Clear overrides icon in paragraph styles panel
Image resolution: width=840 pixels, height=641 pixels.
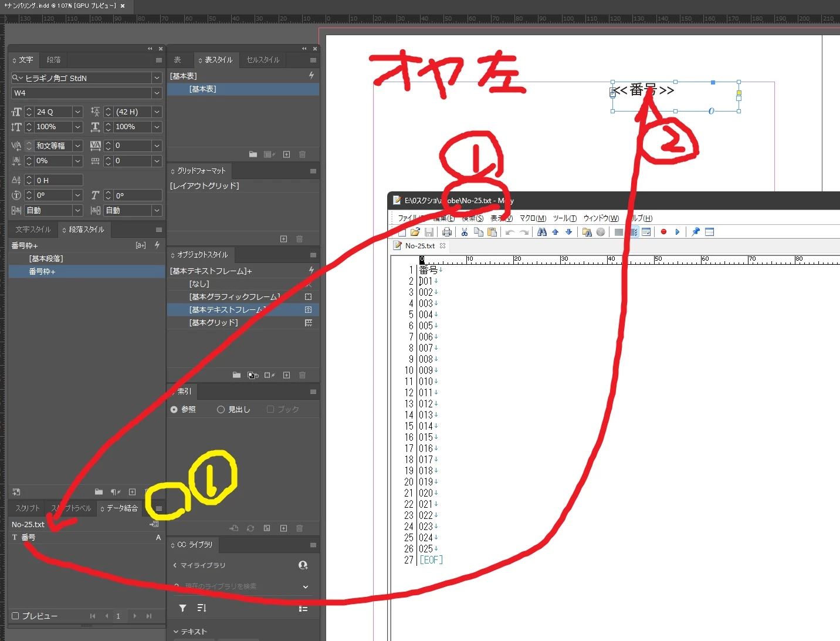[x=116, y=492]
